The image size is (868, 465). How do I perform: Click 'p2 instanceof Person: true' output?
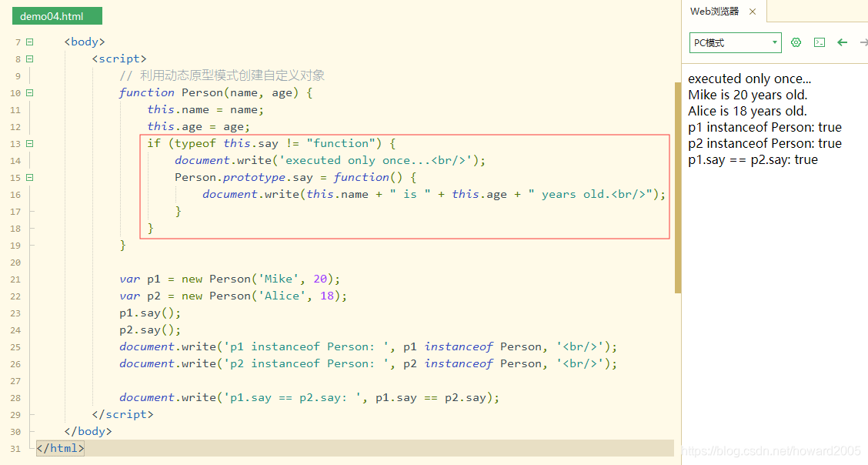765,143
